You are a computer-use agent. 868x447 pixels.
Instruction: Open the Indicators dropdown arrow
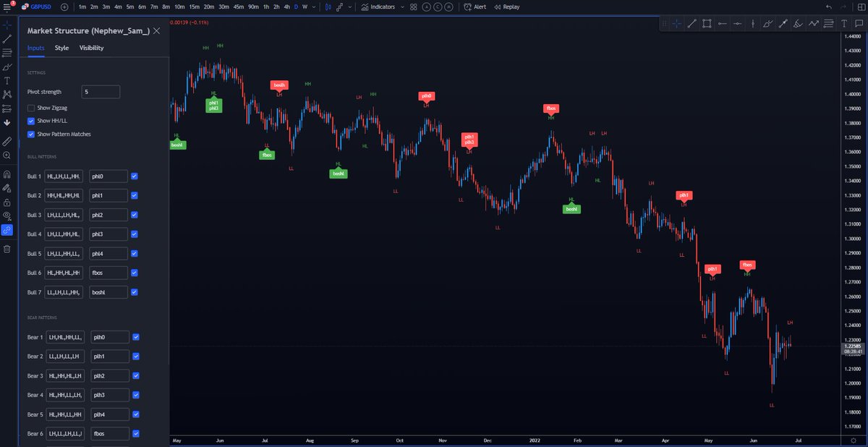[x=402, y=7]
